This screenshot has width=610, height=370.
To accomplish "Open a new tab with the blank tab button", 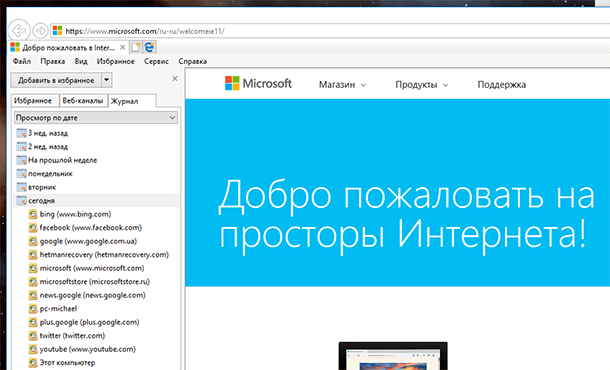I will coord(136,47).
